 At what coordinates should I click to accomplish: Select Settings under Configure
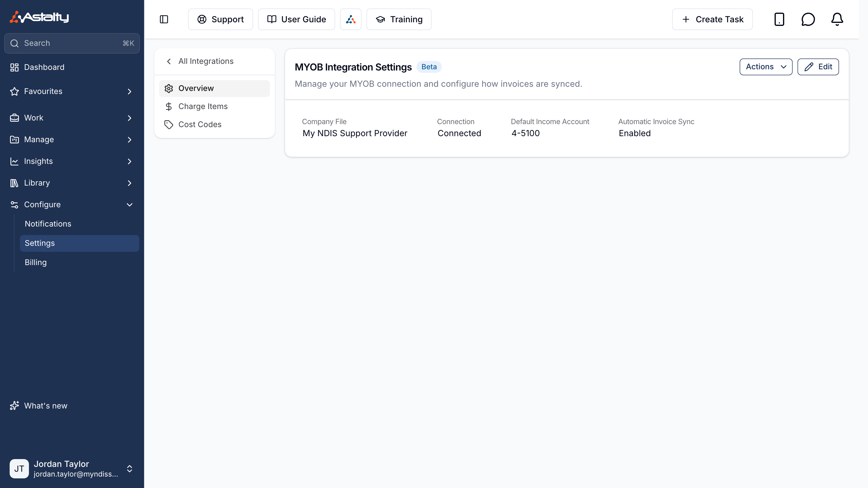pos(79,243)
